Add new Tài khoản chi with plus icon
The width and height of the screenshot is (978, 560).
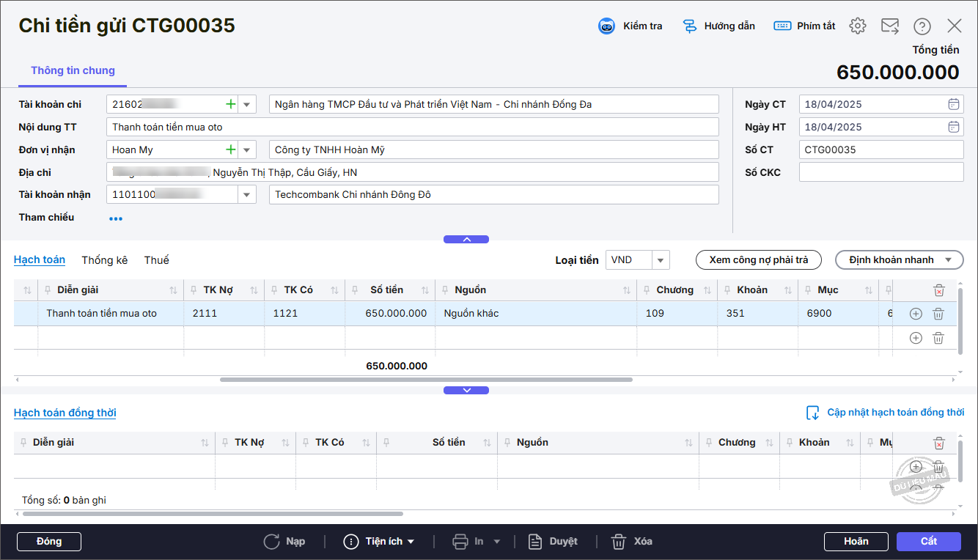click(231, 105)
